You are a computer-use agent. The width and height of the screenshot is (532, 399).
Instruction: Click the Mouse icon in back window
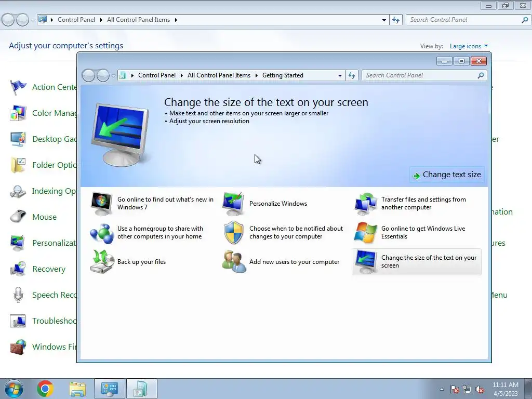point(18,216)
